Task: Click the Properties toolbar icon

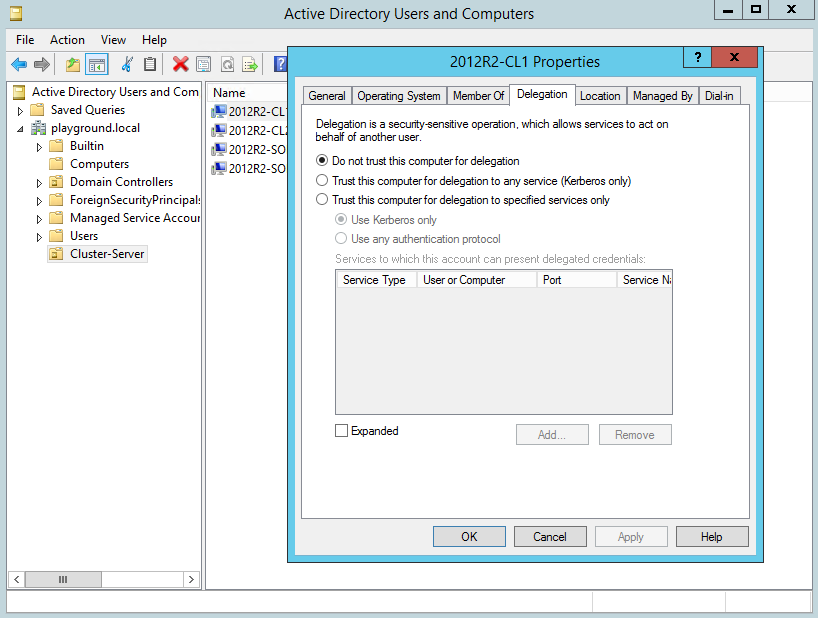Action: coord(204,65)
